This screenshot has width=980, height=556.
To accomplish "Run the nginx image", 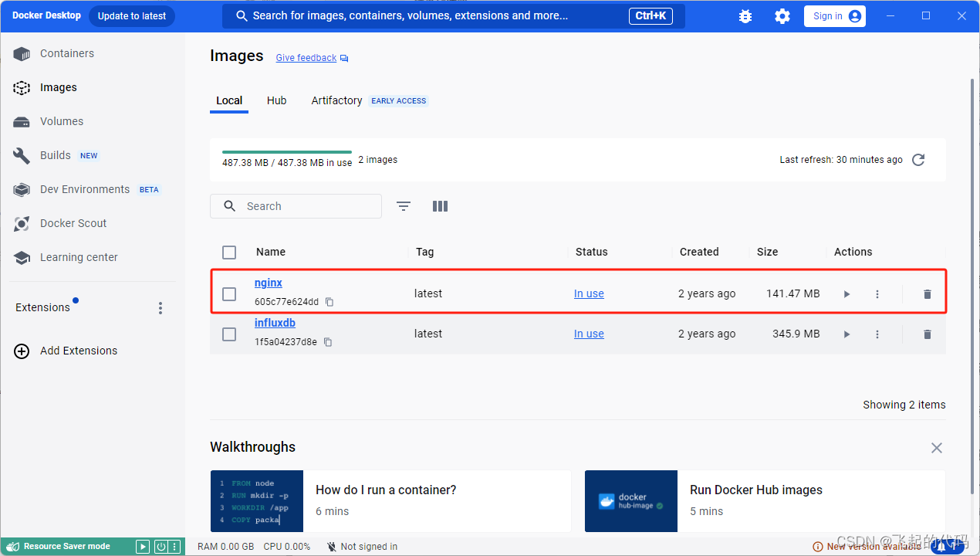I will 847,293.
